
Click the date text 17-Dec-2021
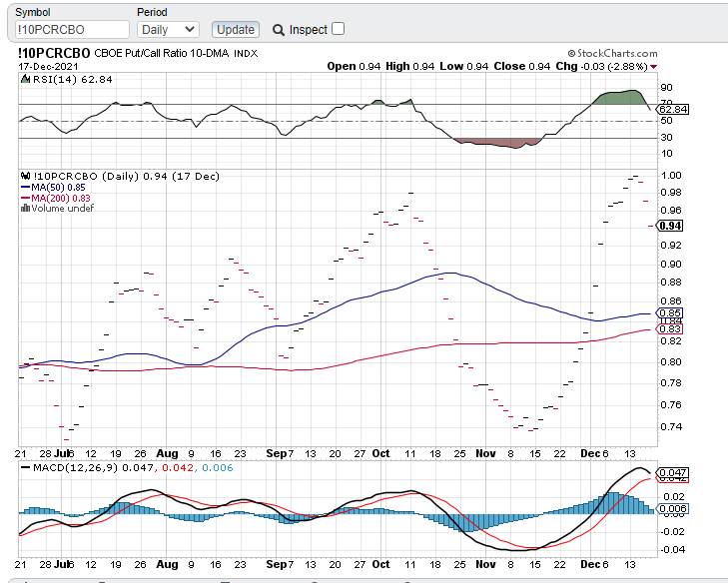click(48, 66)
